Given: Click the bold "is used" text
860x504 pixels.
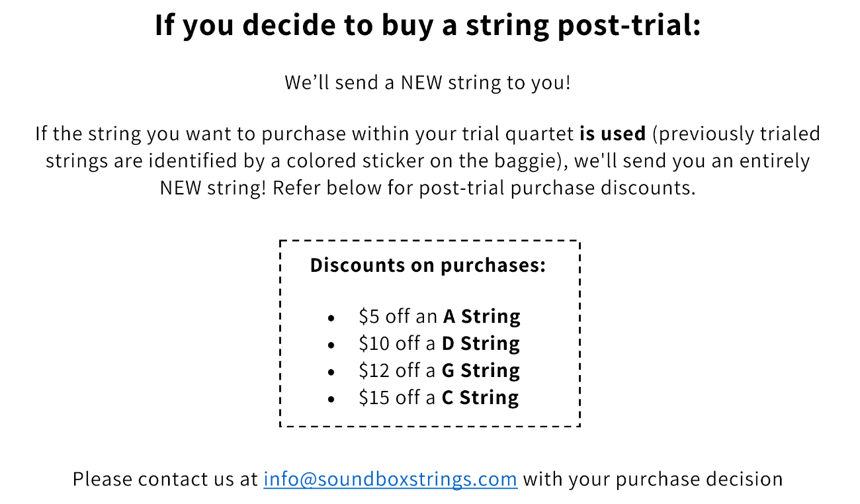Looking at the screenshot, I should 612,134.
